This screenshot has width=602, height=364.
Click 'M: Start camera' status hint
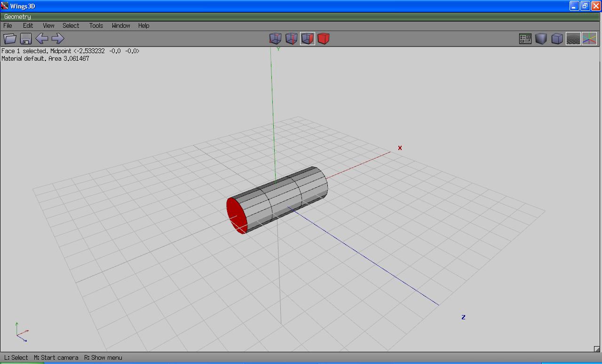click(x=56, y=357)
